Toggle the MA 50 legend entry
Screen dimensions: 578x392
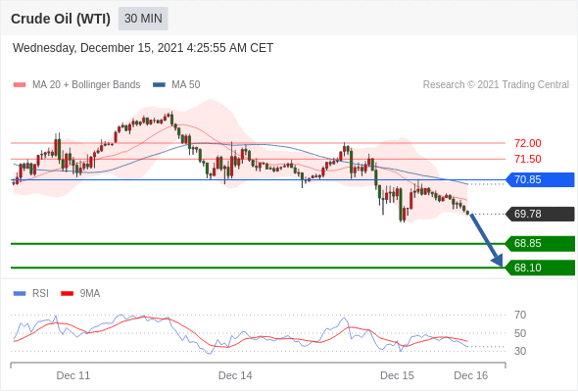pos(176,85)
